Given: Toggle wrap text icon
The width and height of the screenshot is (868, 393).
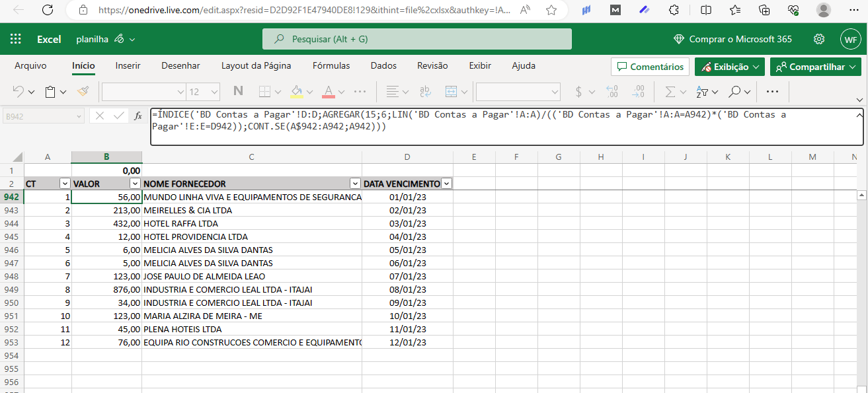Looking at the screenshot, I should click(x=426, y=91).
